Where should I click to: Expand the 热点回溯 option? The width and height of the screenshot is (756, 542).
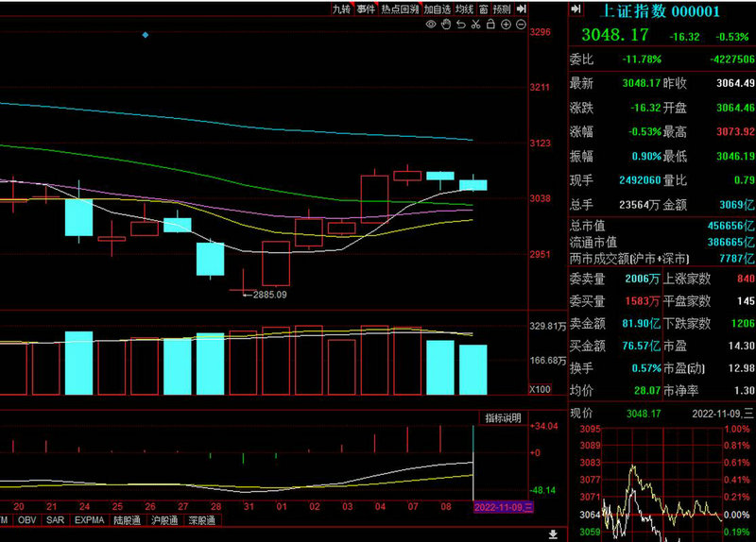click(400, 8)
